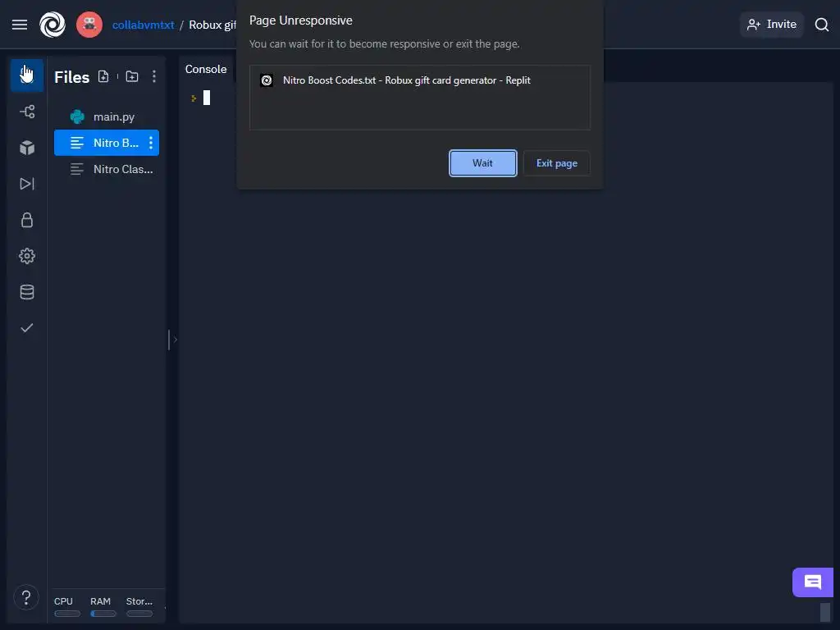840x630 pixels.
Task: Click the console prompt input
Action: click(207, 98)
